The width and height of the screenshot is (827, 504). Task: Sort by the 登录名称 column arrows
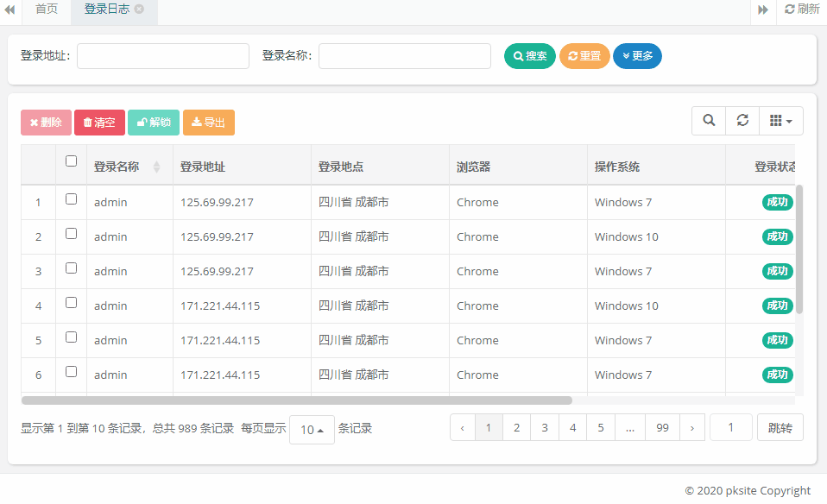[x=155, y=166]
